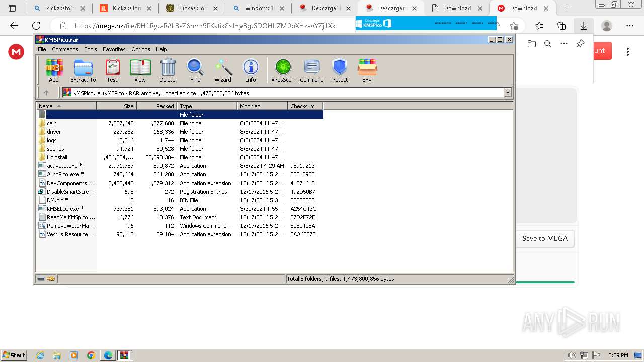This screenshot has height=362, width=644.
Task: Select the parent folder '..' row
Action: pos(179,115)
